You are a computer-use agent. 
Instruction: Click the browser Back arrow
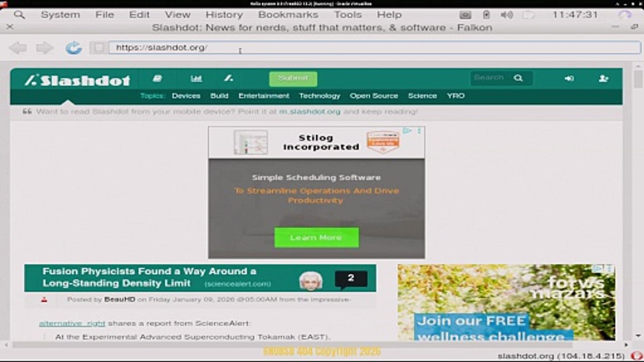[x=18, y=48]
